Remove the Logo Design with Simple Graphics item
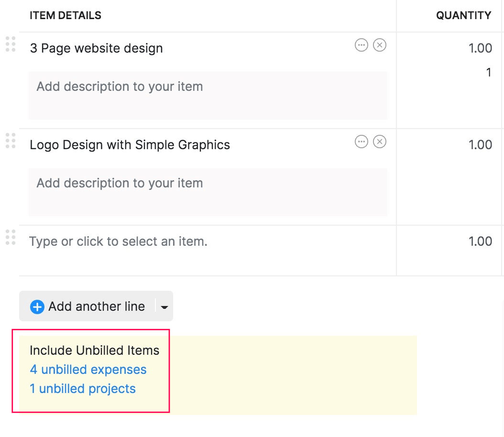 [x=380, y=142]
